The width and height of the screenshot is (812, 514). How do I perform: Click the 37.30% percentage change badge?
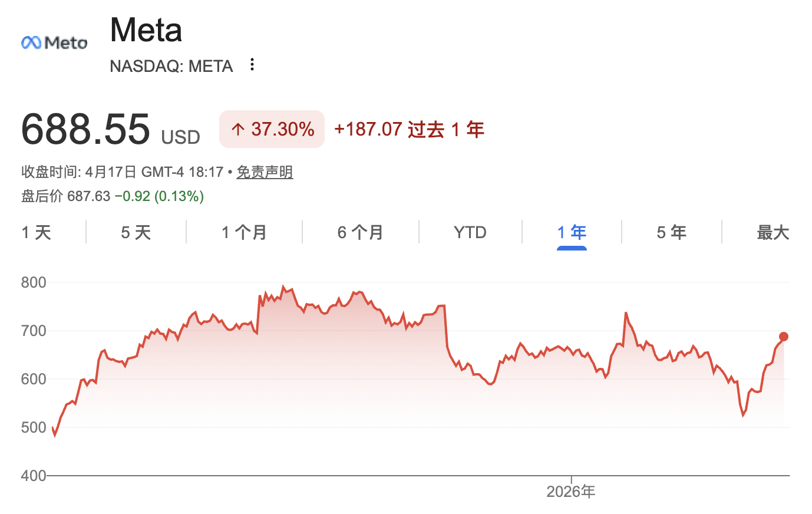271,129
